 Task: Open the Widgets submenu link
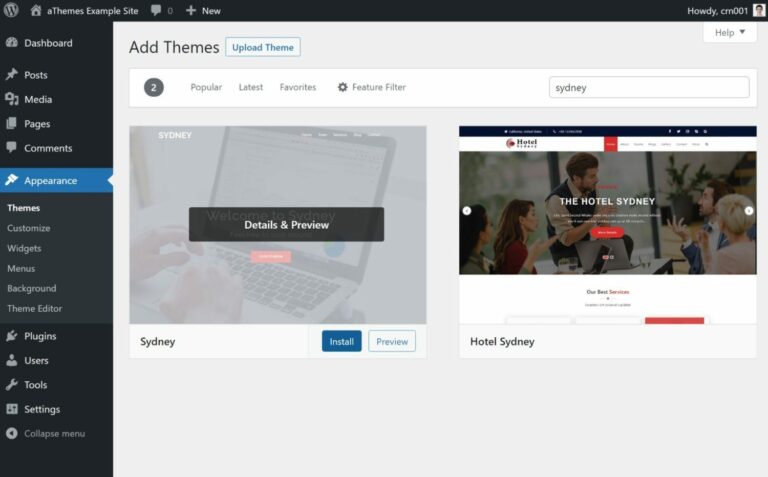(x=24, y=248)
